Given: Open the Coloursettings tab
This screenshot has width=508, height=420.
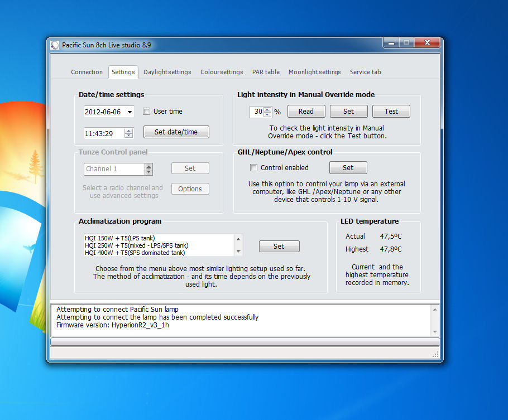Looking at the screenshot, I should (222, 72).
